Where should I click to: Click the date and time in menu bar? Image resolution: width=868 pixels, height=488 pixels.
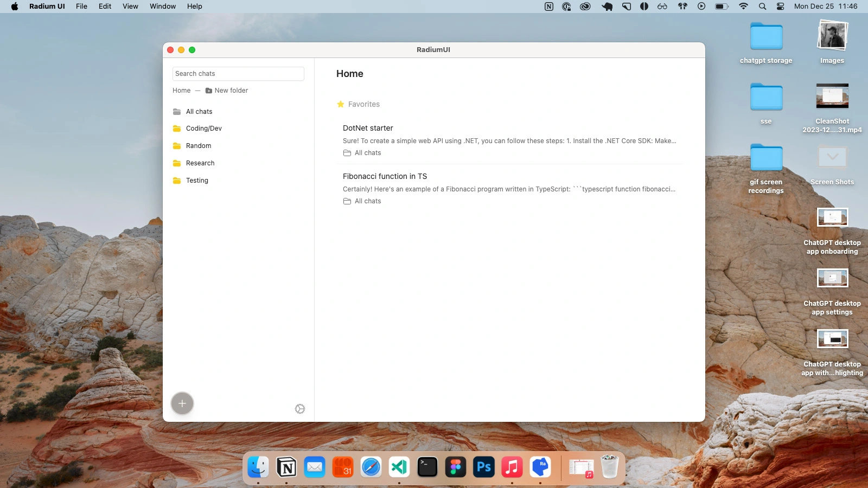826,7
